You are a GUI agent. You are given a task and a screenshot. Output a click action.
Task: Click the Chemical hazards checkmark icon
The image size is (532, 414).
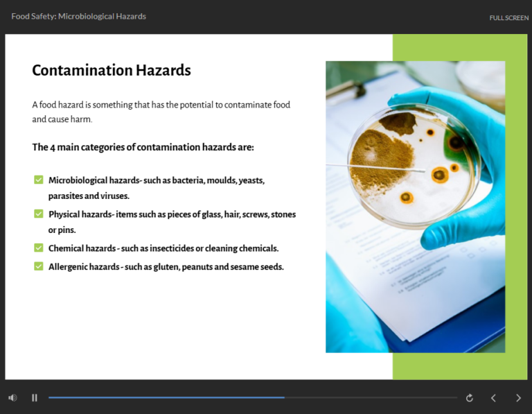[39, 248]
